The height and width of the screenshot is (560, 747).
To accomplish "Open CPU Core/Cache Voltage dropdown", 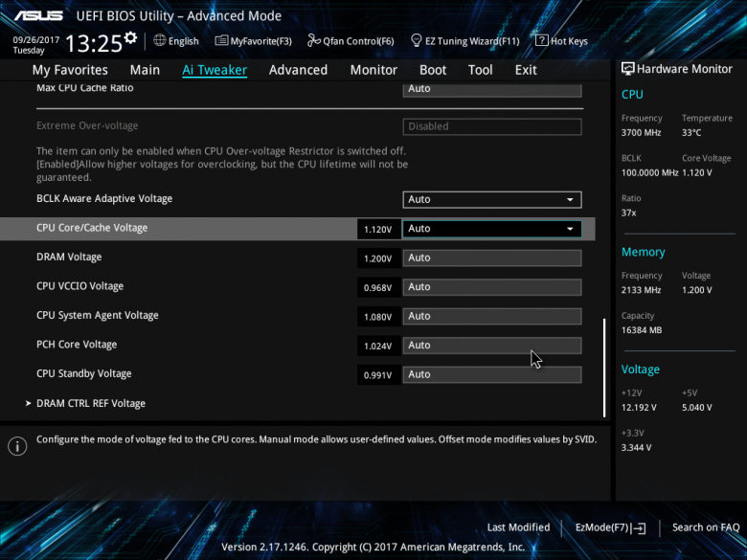I will coord(492,229).
